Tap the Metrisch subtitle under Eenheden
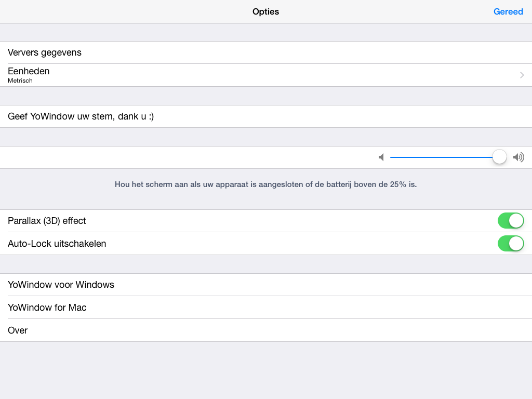This screenshot has height=399, width=532. [20, 81]
